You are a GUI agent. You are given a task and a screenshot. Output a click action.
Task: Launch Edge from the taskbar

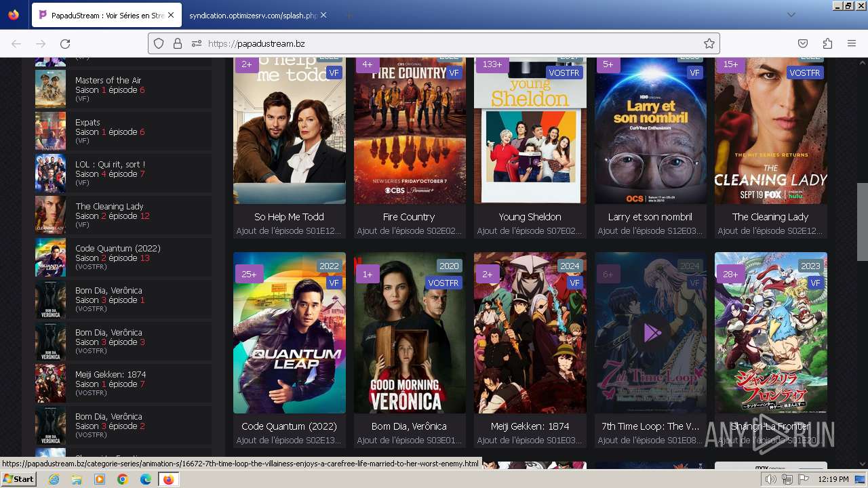(x=145, y=479)
